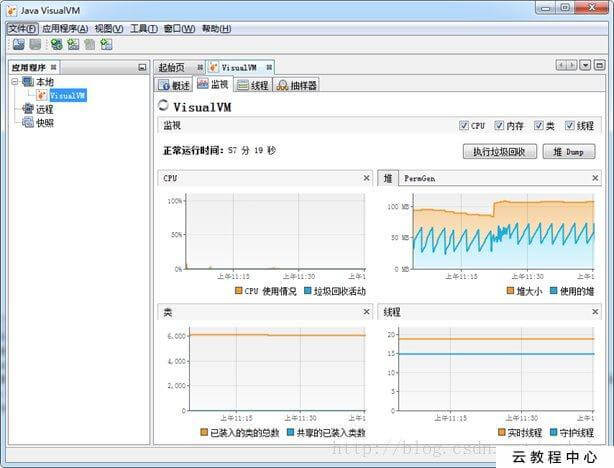Switch to the 起始页 document tab

click(172, 67)
